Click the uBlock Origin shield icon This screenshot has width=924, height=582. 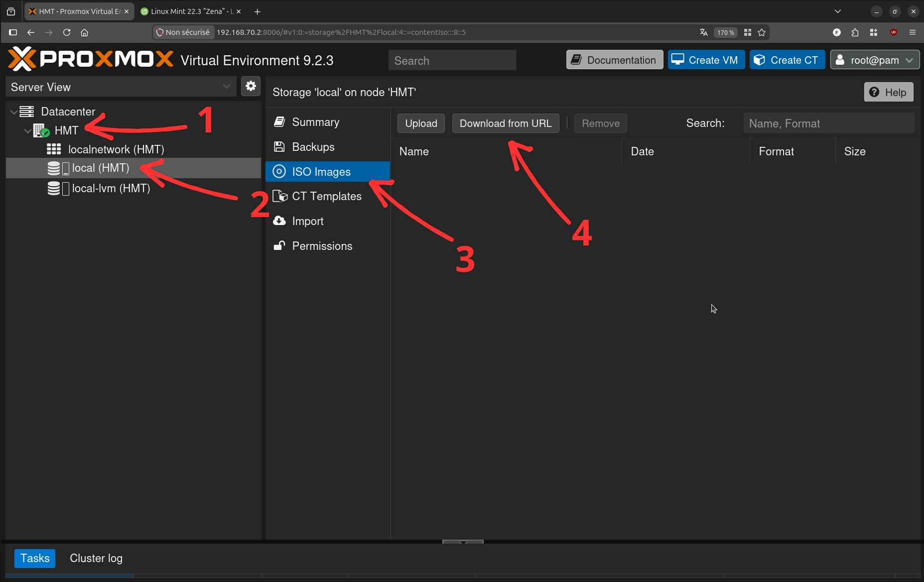(894, 32)
